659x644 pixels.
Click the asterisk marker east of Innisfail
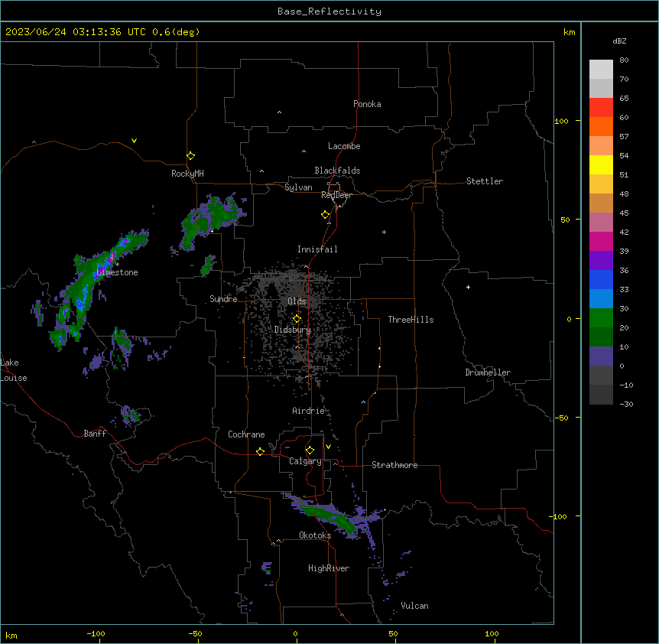click(384, 233)
